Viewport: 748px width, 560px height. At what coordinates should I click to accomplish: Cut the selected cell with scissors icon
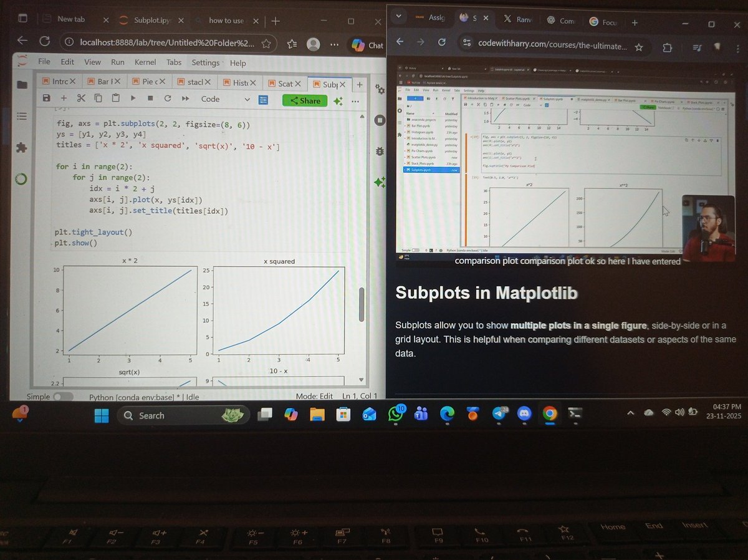[x=81, y=98]
